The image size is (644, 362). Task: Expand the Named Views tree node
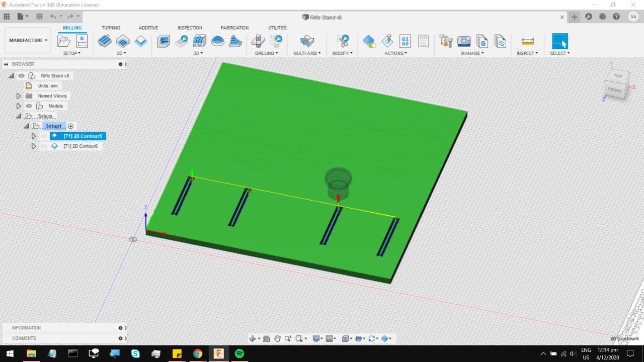[x=19, y=96]
